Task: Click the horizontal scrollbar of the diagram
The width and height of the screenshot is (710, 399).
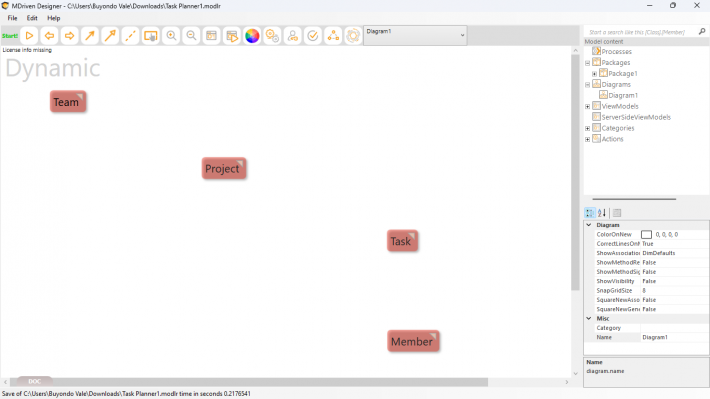Action: pos(248,382)
